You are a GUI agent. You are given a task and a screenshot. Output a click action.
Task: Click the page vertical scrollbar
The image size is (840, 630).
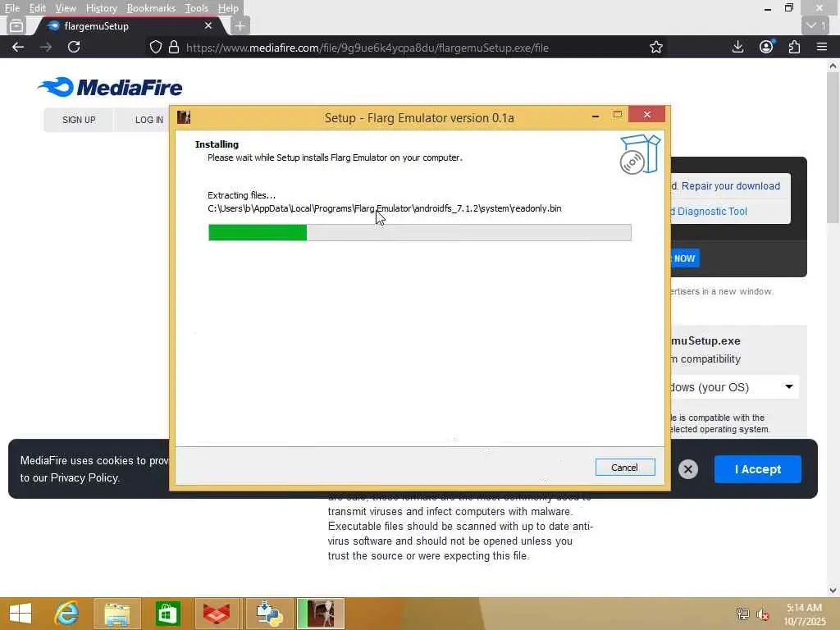click(x=833, y=148)
